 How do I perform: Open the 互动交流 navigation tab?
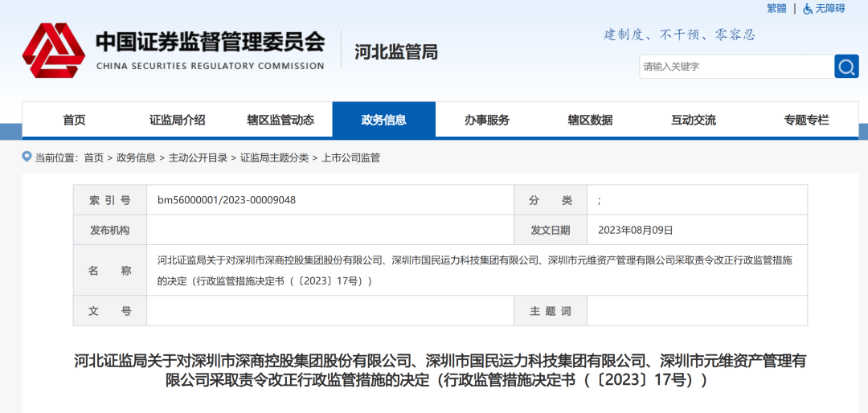click(x=694, y=120)
